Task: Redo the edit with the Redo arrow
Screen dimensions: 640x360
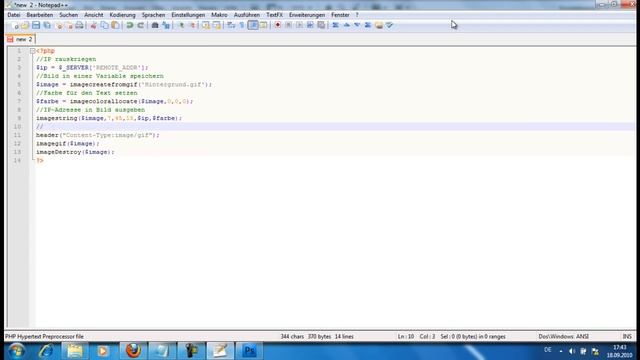Action: [141, 25]
